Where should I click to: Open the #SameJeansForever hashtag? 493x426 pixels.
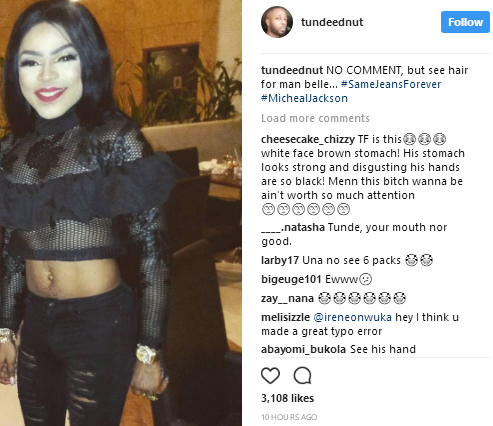(391, 84)
